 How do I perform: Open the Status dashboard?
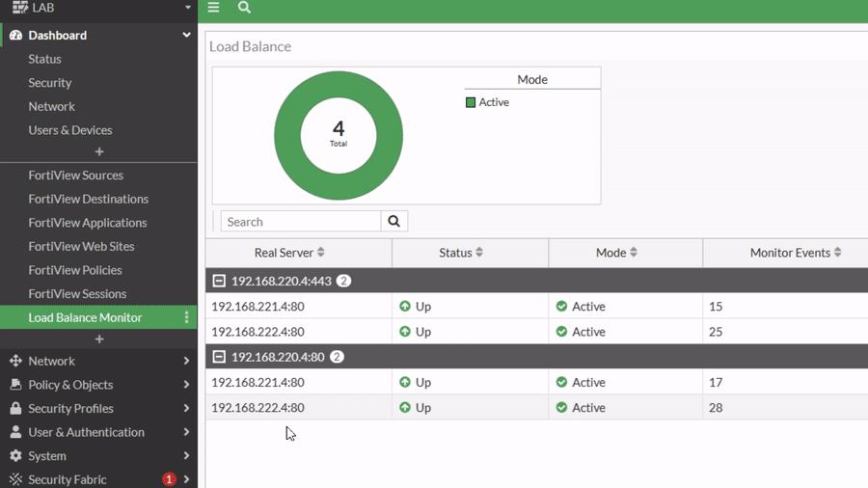[44, 59]
